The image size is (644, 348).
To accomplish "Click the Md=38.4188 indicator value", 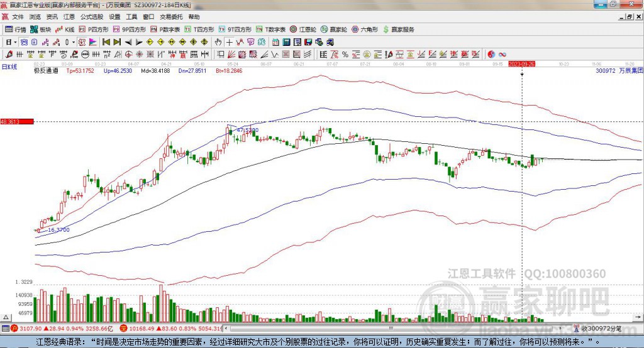I will (x=155, y=70).
